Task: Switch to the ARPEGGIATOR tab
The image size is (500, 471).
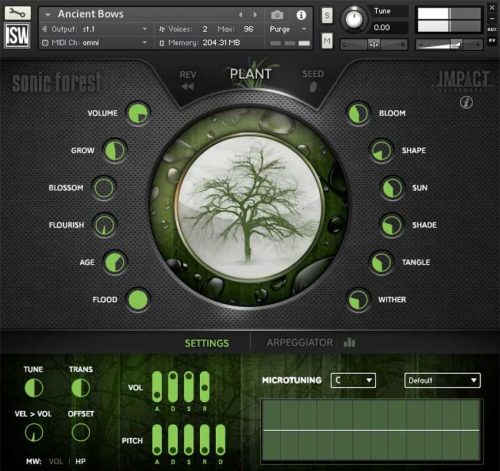Action: [x=300, y=343]
